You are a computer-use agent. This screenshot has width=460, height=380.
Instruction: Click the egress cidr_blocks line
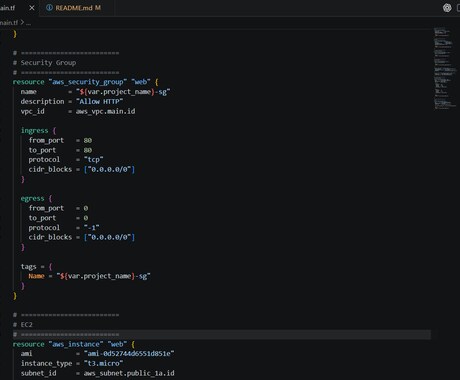click(x=82, y=237)
